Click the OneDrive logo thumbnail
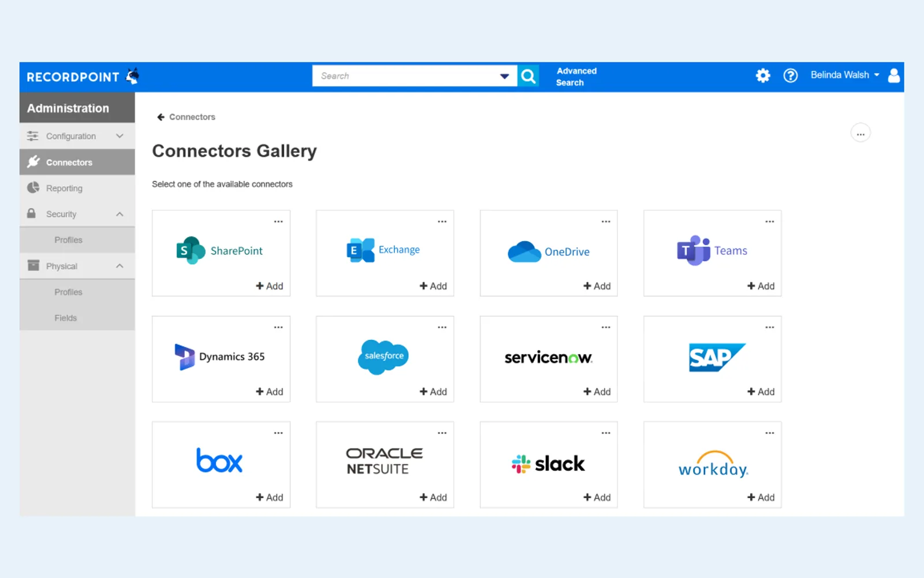The height and width of the screenshot is (578, 924). pos(549,252)
